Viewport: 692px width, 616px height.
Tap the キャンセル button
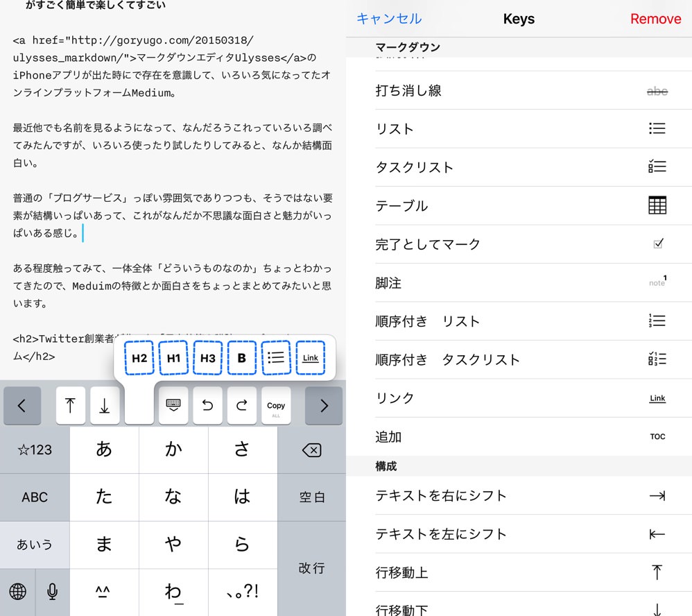coord(388,19)
